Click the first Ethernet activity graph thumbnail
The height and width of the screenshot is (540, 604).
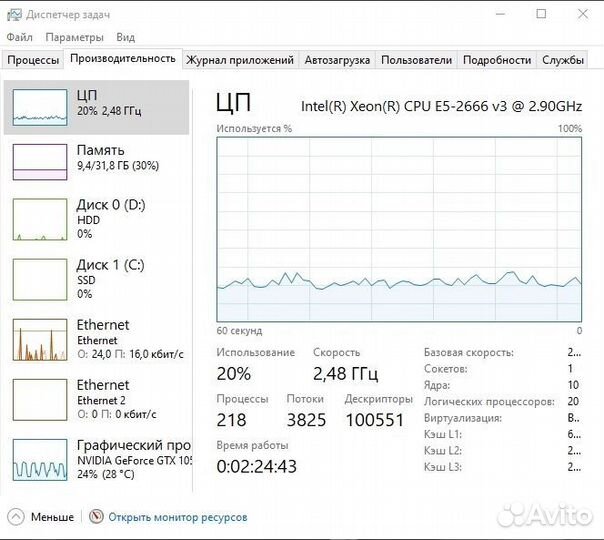[40, 339]
